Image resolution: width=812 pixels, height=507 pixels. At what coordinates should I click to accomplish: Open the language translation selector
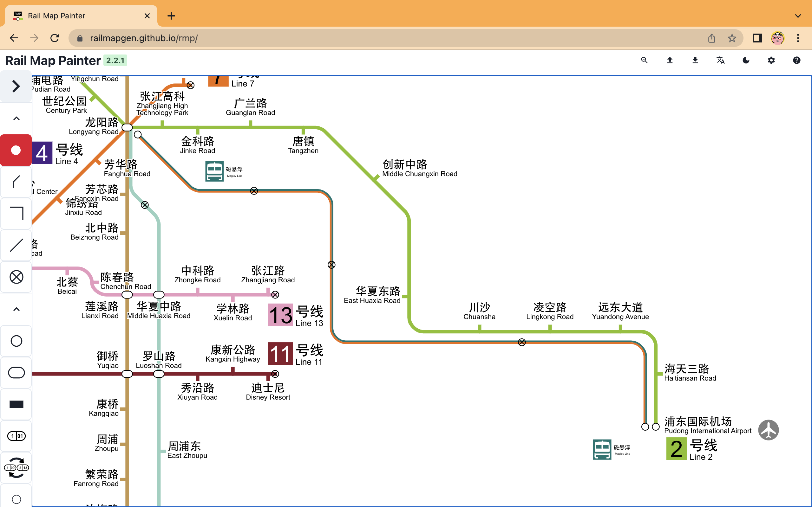point(720,60)
